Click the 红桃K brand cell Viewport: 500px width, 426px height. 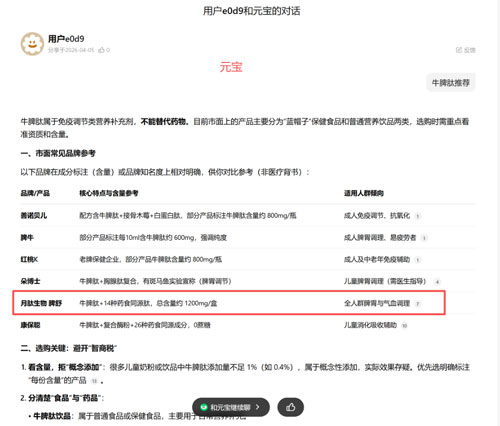pyautogui.click(x=29, y=259)
